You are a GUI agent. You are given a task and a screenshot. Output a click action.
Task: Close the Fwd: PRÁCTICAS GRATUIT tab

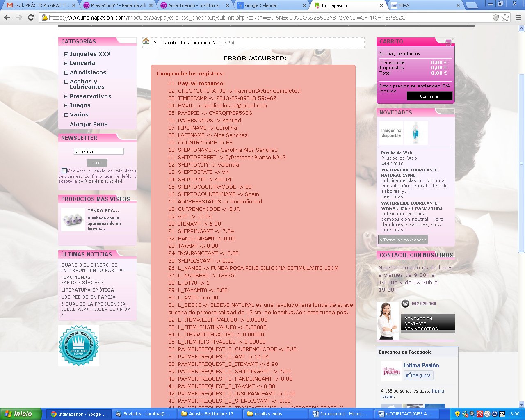click(74, 5)
